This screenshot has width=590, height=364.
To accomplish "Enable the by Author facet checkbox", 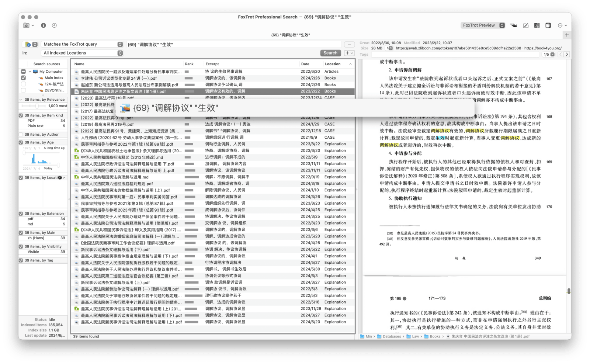I will (21, 135).
